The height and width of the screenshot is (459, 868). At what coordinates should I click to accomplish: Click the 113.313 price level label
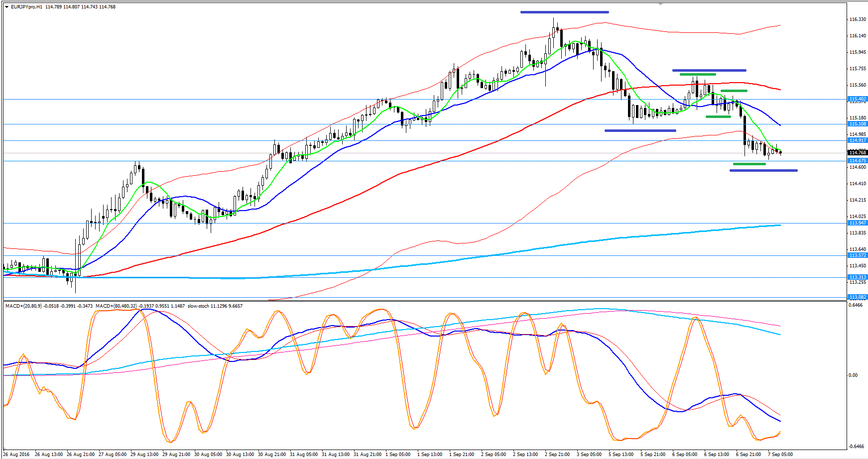[x=858, y=277]
